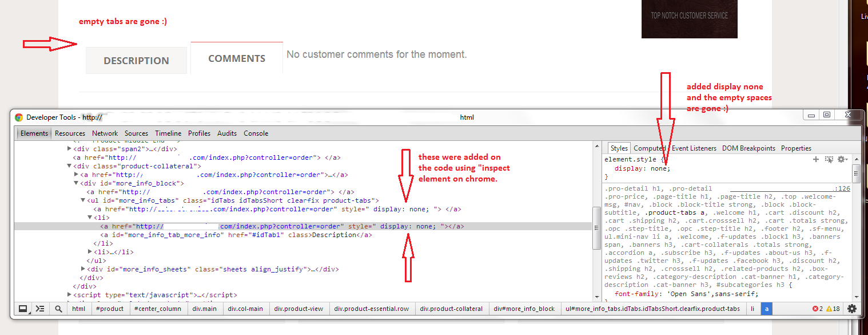The width and height of the screenshot is (868, 335).
Task: Open the Profiles panel
Action: click(200, 133)
